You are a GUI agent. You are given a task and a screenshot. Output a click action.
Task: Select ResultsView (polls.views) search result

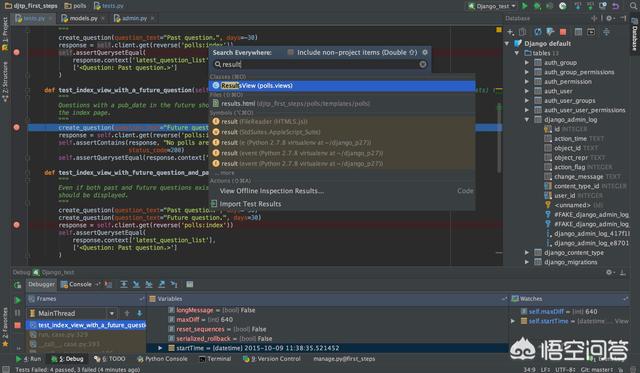342,86
